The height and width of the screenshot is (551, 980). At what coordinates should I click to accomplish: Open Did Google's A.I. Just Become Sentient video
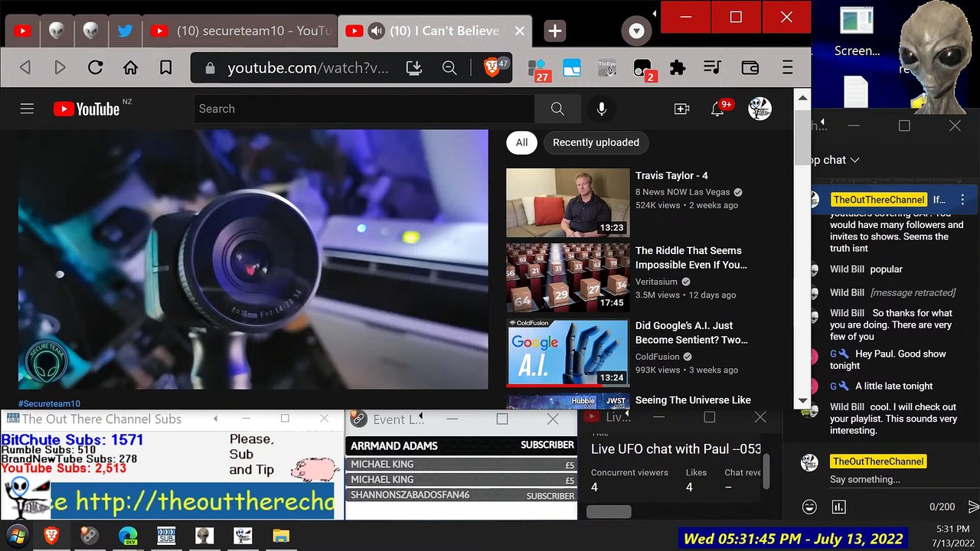click(691, 332)
